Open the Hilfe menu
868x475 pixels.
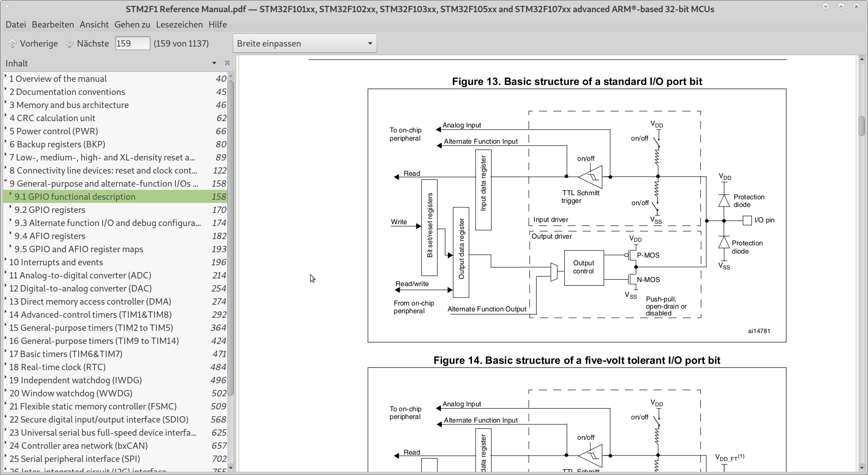tap(217, 24)
